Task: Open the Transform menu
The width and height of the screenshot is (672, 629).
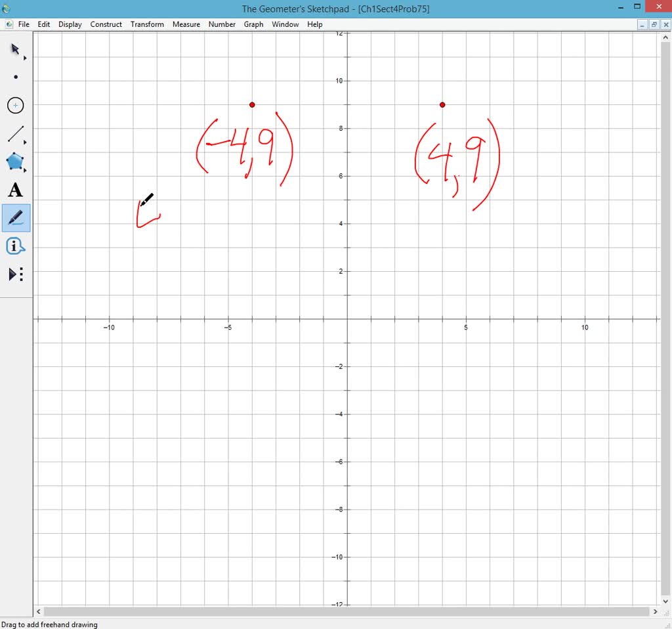Action: (146, 24)
